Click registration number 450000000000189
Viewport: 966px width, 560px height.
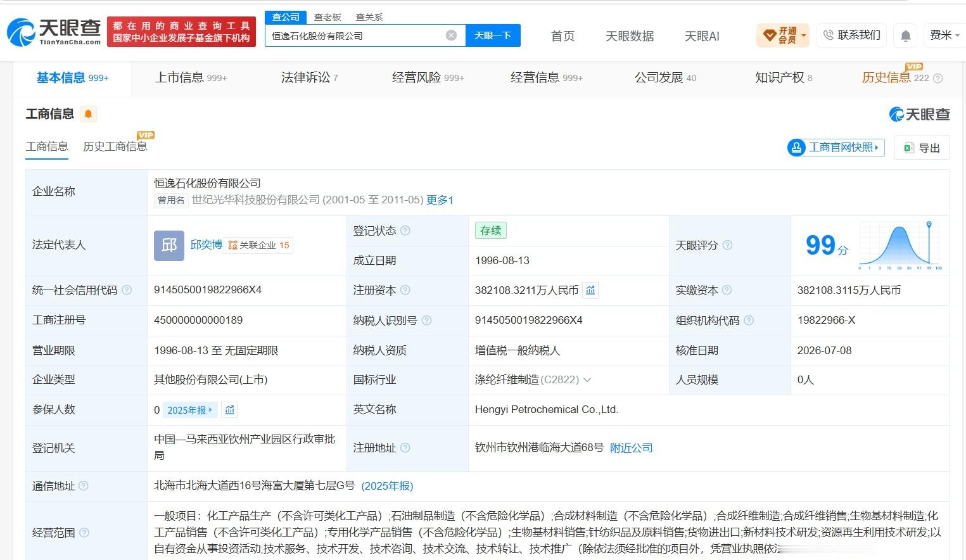pyautogui.click(x=198, y=320)
